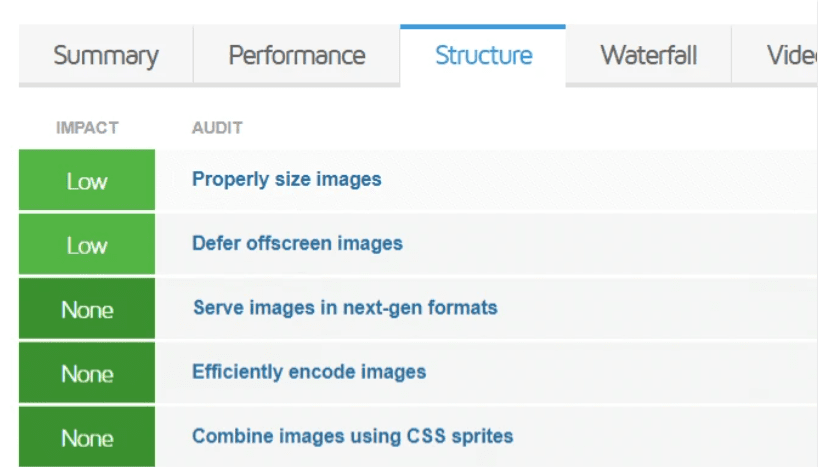The width and height of the screenshot is (818, 467).
Task: Click None badge beside Efficiently encode images
Action: point(87,373)
